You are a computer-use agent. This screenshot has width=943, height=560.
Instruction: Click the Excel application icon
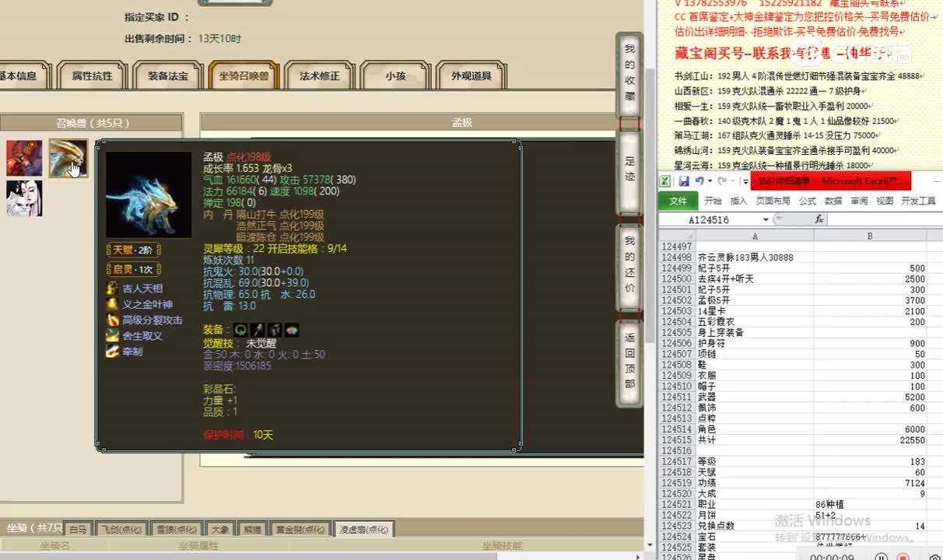tap(665, 181)
